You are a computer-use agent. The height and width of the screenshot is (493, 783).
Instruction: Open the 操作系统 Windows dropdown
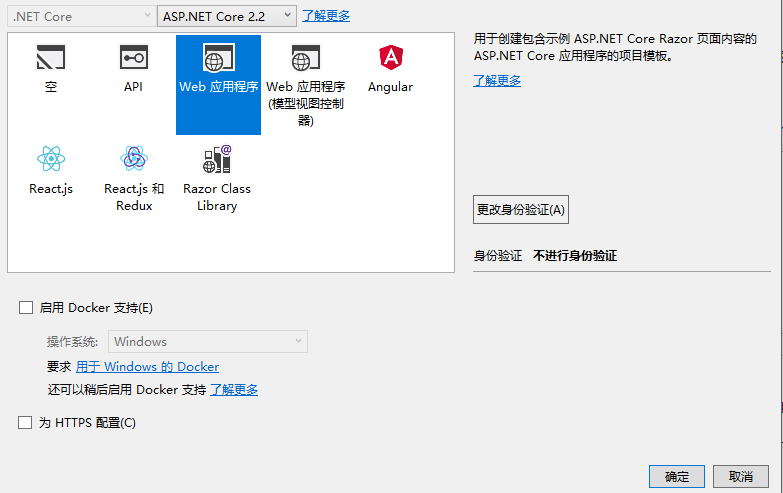coord(208,342)
